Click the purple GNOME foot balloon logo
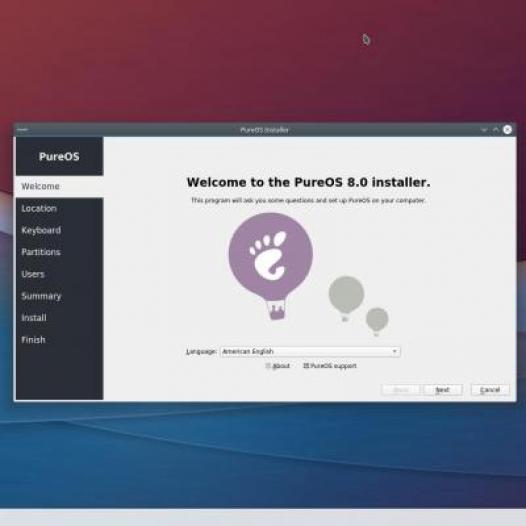This screenshot has width=526, height=526. [271, 266]
